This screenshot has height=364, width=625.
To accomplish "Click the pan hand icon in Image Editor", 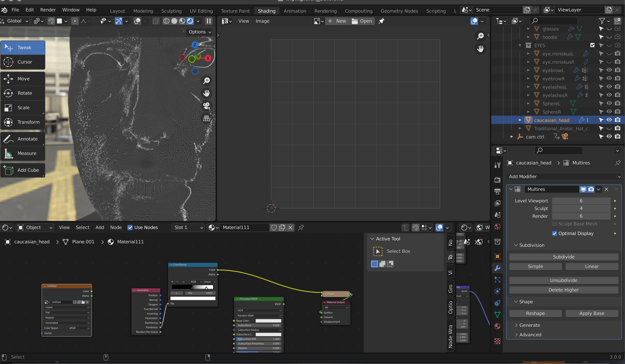I will coord(480,49).
